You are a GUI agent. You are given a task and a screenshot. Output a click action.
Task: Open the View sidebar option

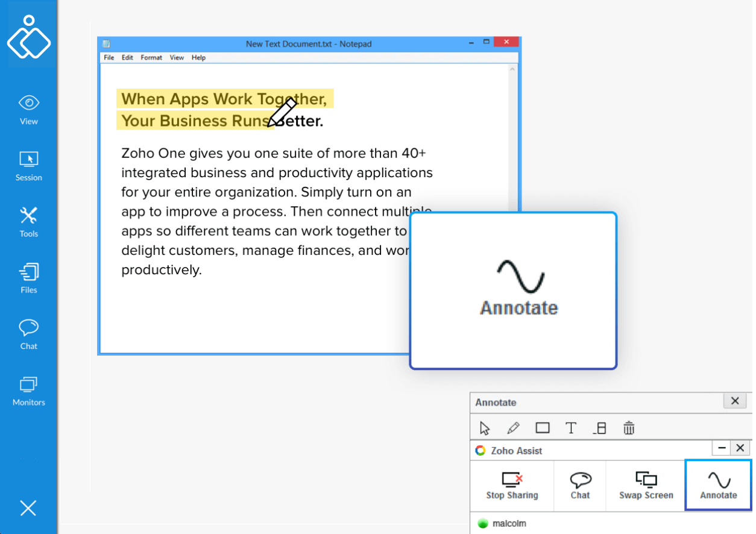pos(28,110)
